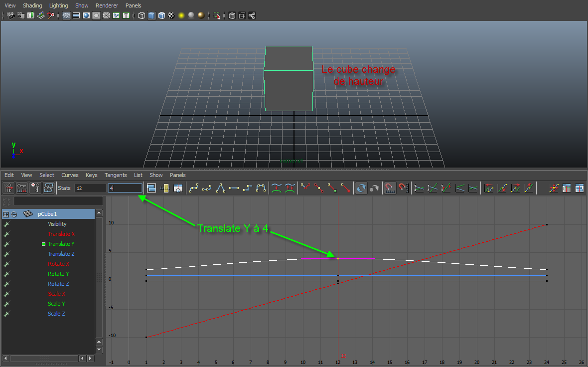This screenshot has width=588, height=367.
Task: Toggle the viewport Grid display icon
Action: click(x=66, y=15)
